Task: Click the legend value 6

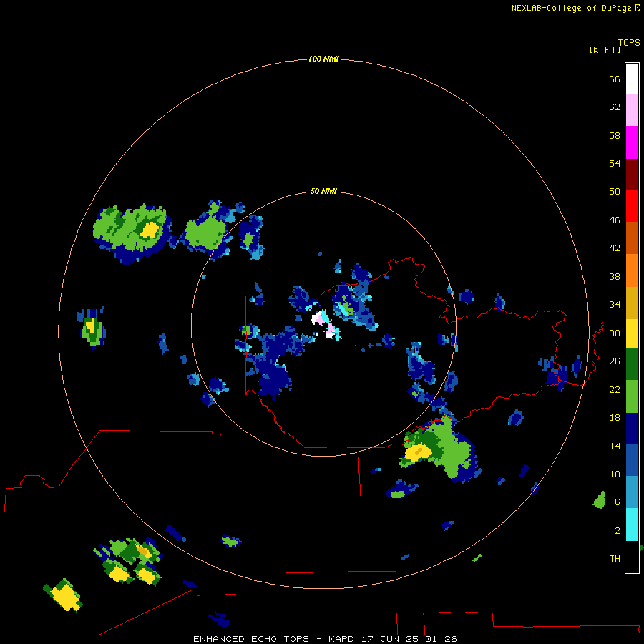Action: (618, 502)
